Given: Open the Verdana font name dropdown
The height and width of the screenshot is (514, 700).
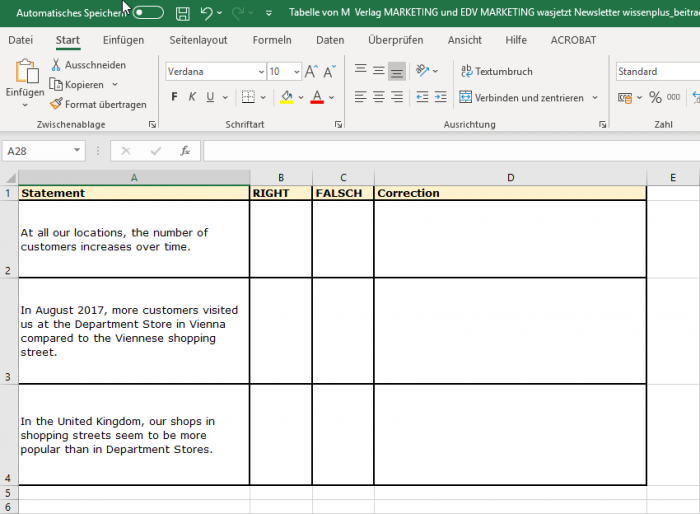Looking at the screenshot, I should click(x=260, y=72).
